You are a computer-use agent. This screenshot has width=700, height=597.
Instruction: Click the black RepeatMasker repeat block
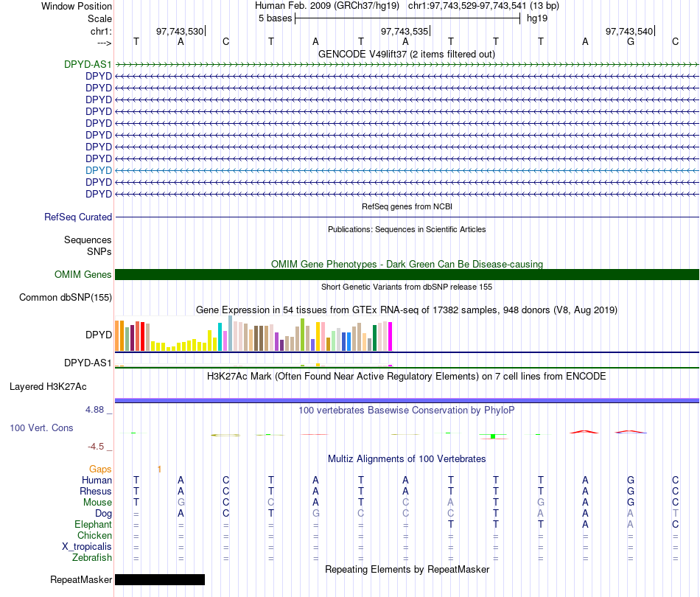click(x=160, y=579)
